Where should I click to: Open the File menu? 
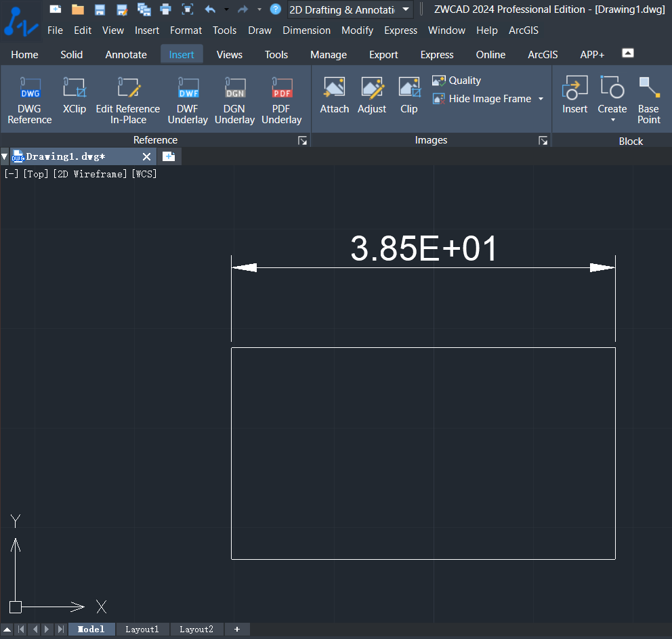56,30
